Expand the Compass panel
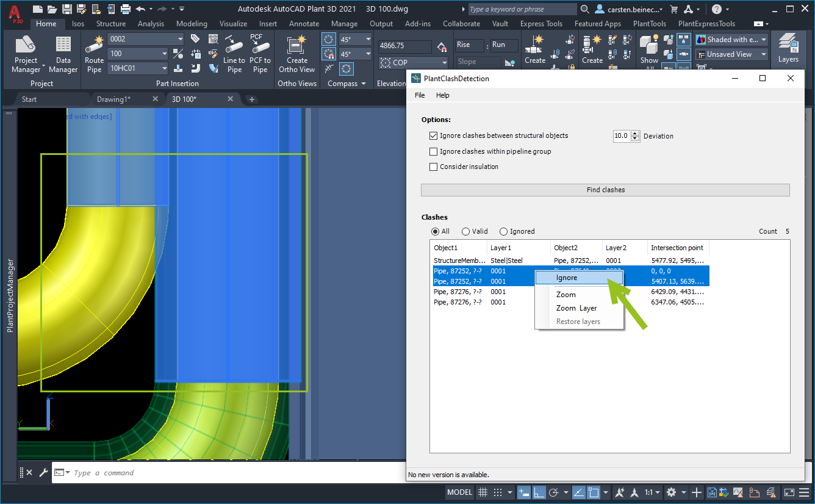The image size is (815, 504). point(346,84)
